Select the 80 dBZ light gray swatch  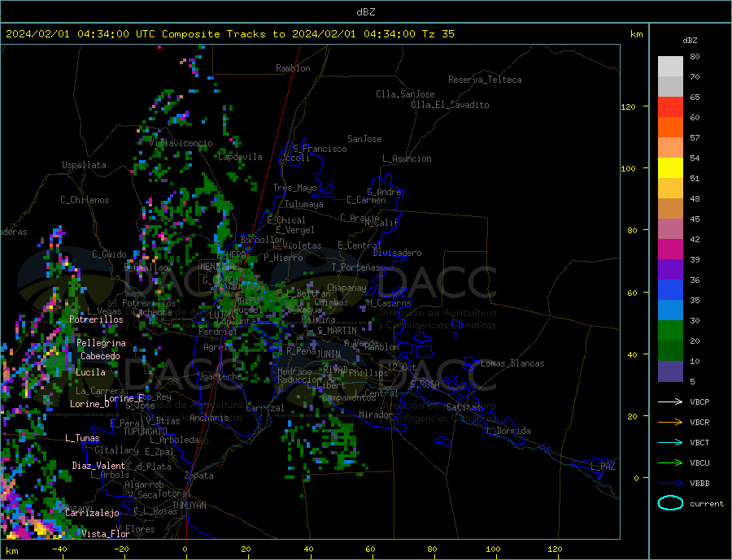tap(670, 67)
